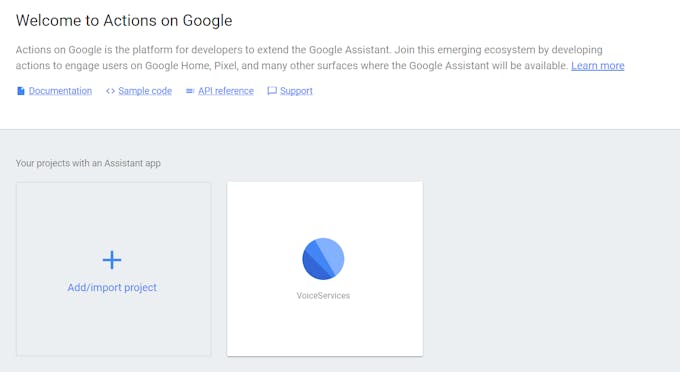Click the blue plus icon
This screenshot has width=680, height=372.
(112, 260)
